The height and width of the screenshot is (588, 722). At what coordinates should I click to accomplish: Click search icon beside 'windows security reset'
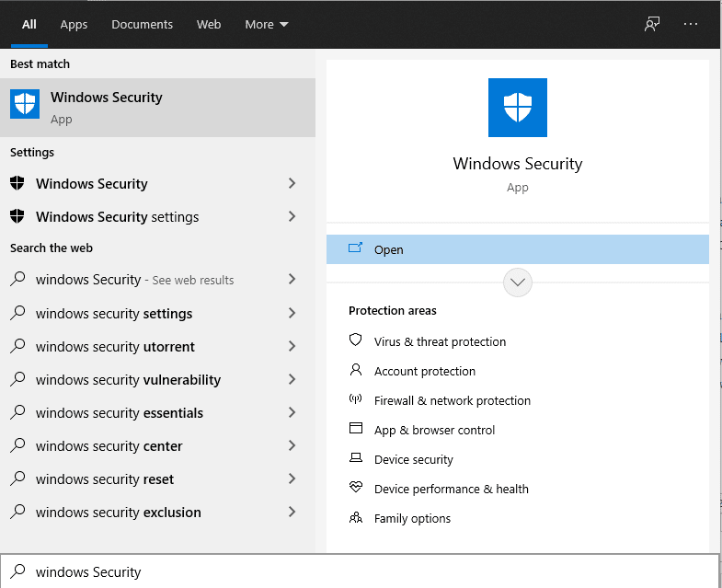[17, 478]
